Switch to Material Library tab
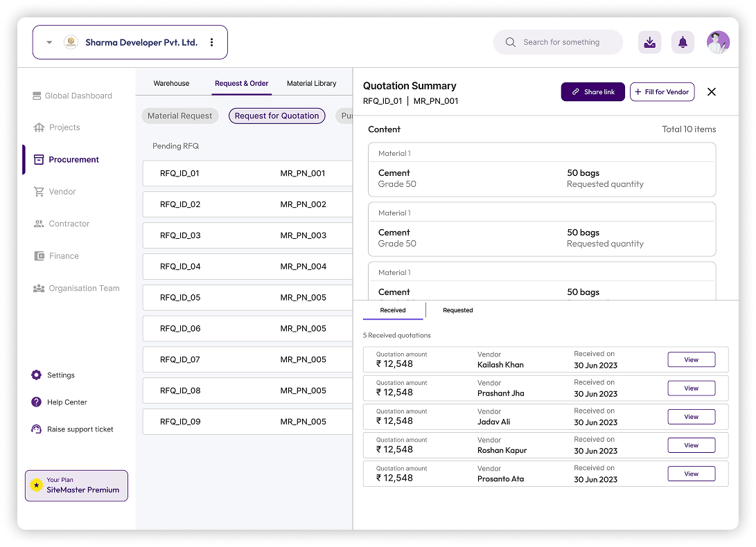The image size is (756, 547). (x=311, y=83)
